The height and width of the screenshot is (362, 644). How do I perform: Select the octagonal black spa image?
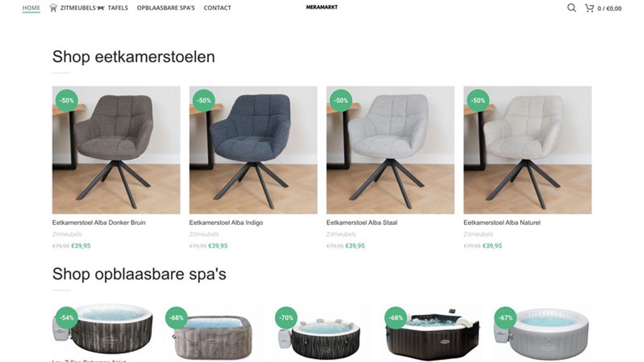[x=431, y=333]
